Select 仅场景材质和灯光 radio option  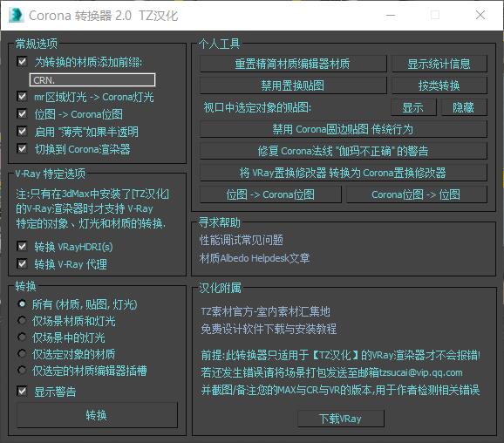(x=22, y=320)
